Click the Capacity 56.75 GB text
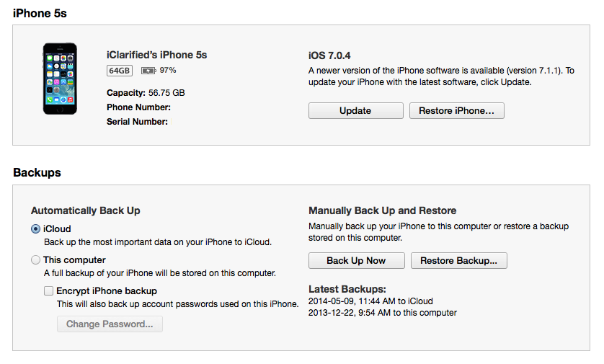 point(146,93)
